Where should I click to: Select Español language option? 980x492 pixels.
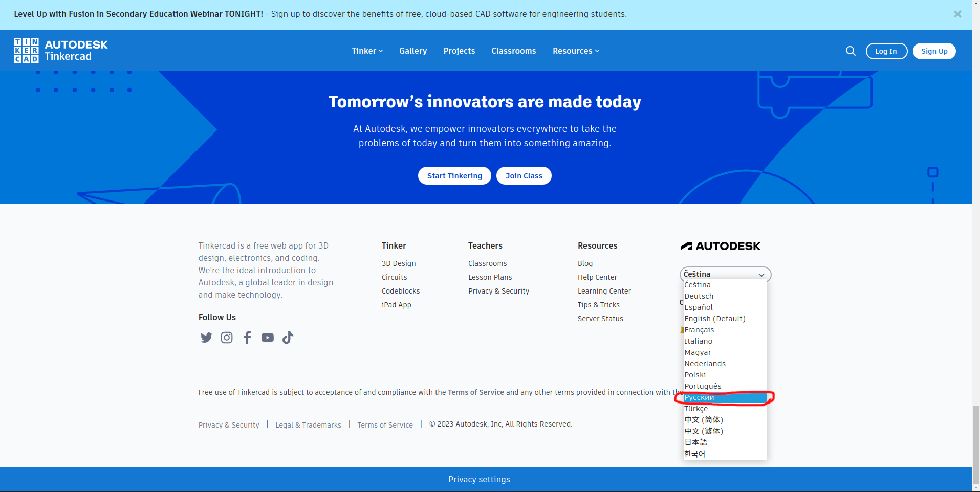(725, 307)
